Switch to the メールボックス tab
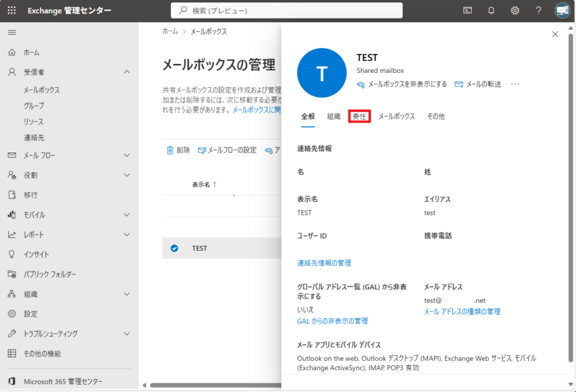This screenshot has height=392, width=576. coord(397,116)
